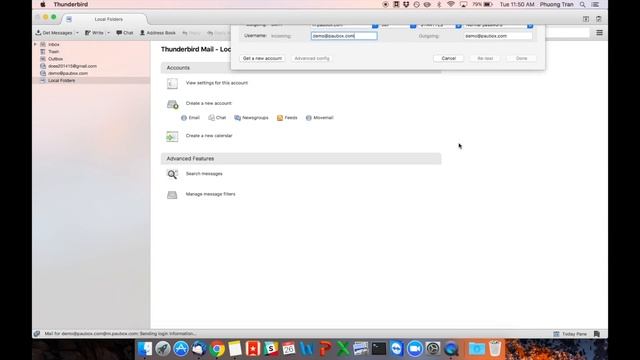Click the Email account type icon

pyautogui.click(x=184, y=118)
